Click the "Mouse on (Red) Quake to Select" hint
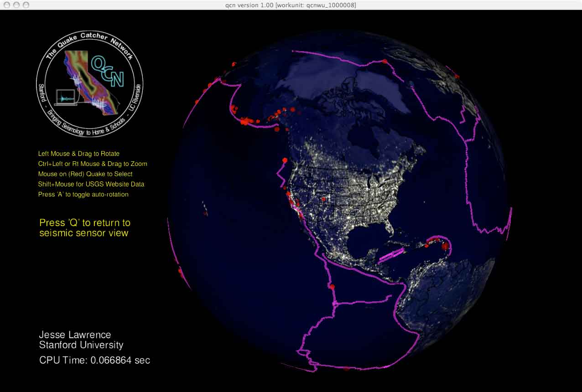 coord(85,174)
